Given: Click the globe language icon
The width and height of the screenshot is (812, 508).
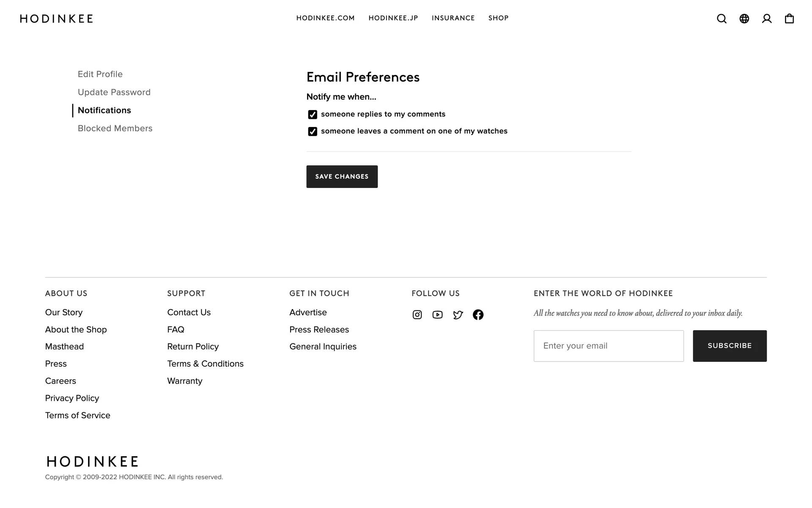Looking at the screenshot, I should [x=744, y=19].
